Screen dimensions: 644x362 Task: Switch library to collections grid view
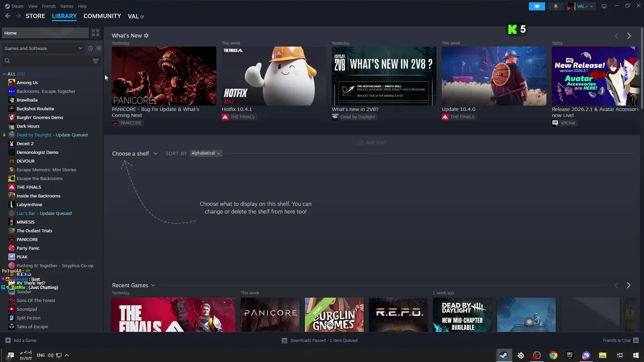[96, 33]
